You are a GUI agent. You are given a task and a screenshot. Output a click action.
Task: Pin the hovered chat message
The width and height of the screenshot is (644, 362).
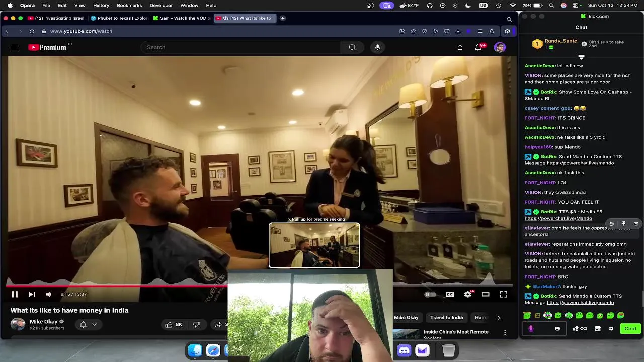click(624, 224)
